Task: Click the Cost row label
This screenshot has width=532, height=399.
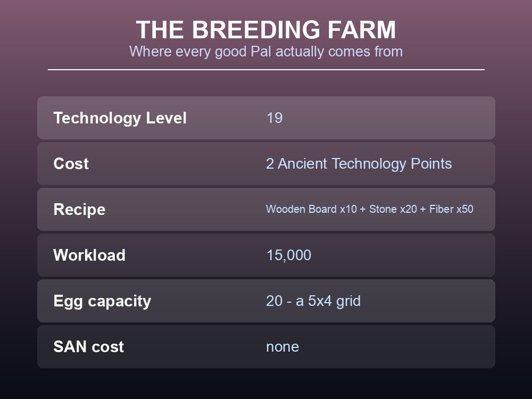Action: [x=71, y=164]
